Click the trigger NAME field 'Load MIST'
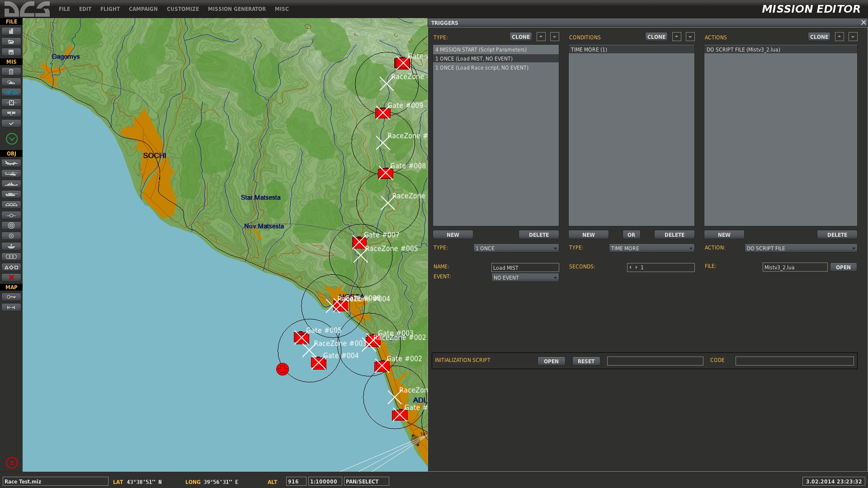The height and width of the screenshot is (488, 868). 525,267
